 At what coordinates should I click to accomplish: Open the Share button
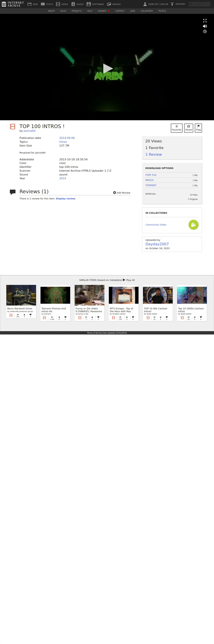pos(188,128)
